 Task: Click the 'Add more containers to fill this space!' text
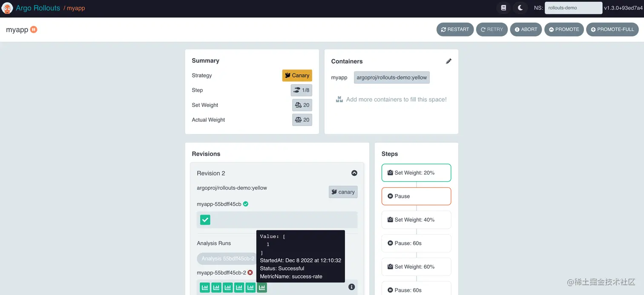[x=397, y=100]
